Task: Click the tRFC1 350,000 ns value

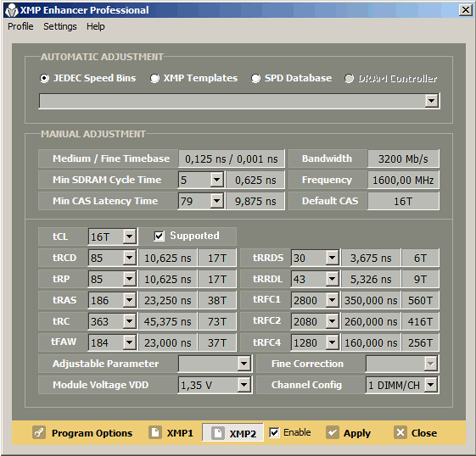Action: (371, 300)
